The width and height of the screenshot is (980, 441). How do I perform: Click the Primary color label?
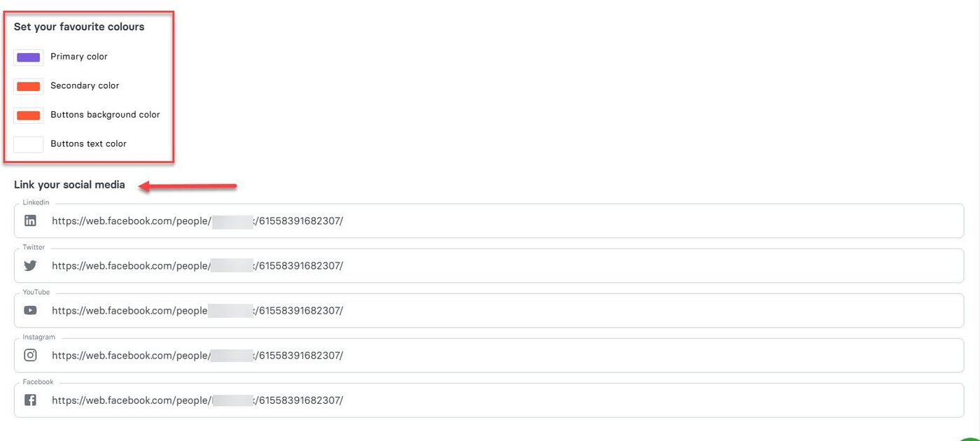pos(79,57)
